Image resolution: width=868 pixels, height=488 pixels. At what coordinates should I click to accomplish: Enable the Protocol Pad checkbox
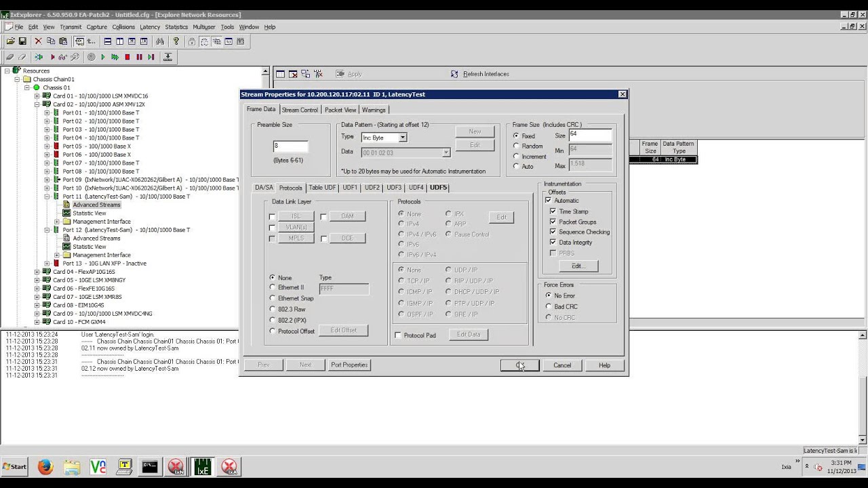398,335
